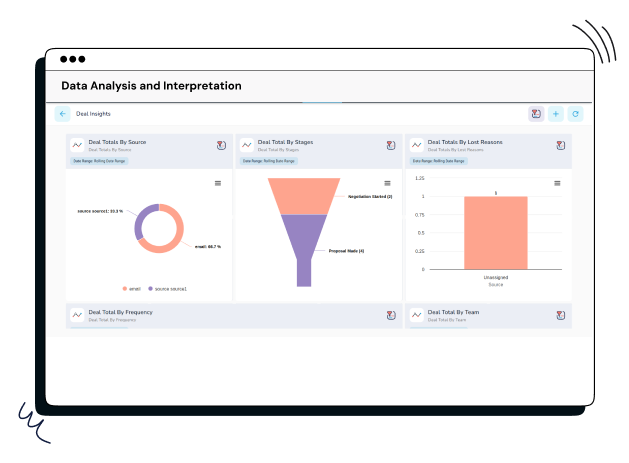Viewport: 629px width, 463px height.
Task: Open the dashboard PDF export icon
Action: [x=536, y=114]
